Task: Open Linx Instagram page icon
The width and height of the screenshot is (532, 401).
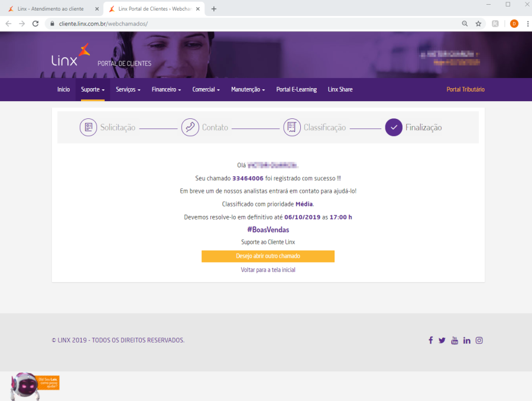Action: pos(479,340)
